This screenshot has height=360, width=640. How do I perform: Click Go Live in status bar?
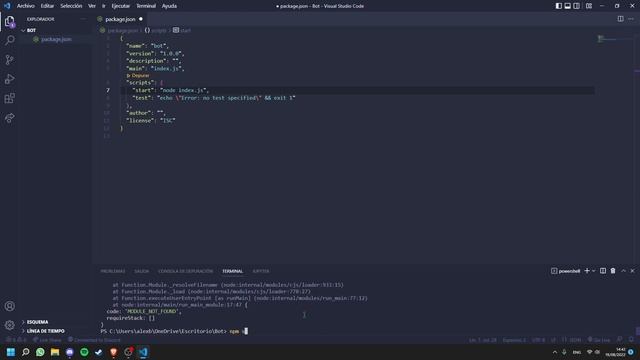click(x=599, y=340)
